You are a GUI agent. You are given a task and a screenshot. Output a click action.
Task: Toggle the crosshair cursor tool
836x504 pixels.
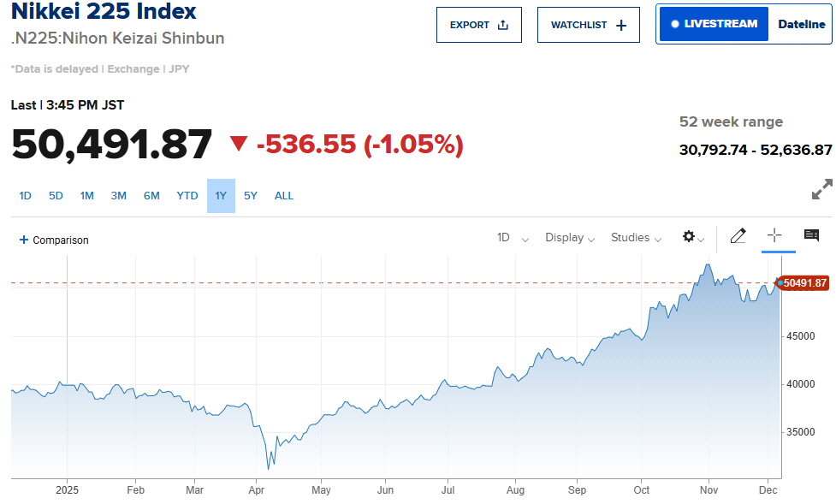click(775, 236)
